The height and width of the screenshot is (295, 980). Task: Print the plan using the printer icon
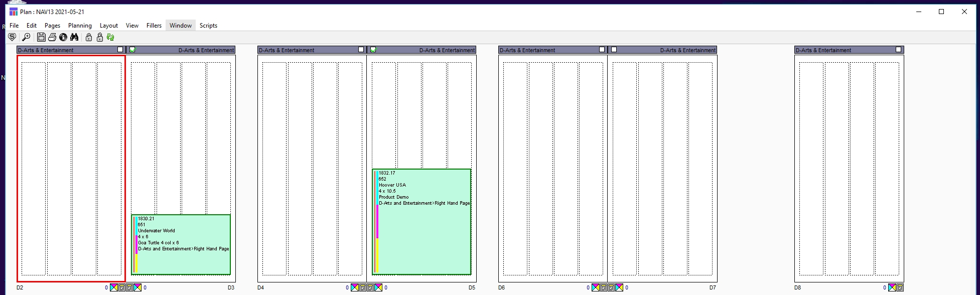point(52,37)
